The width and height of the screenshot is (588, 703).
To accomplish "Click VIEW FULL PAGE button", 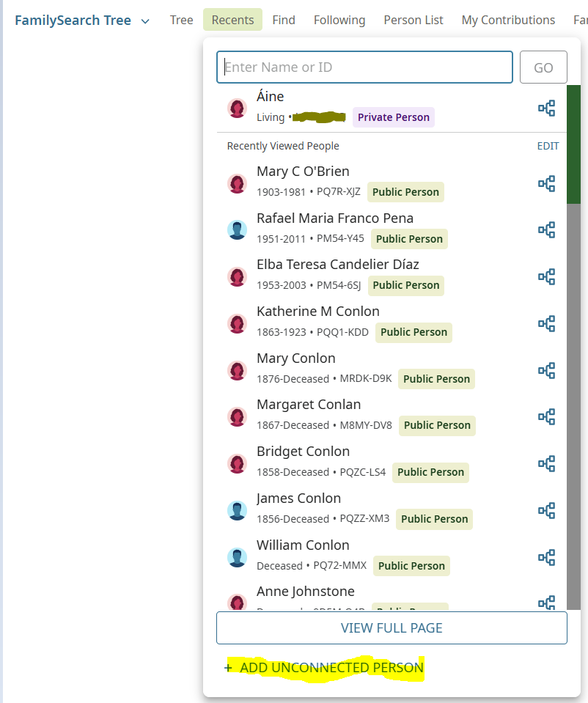I will [x=392, y=628].
